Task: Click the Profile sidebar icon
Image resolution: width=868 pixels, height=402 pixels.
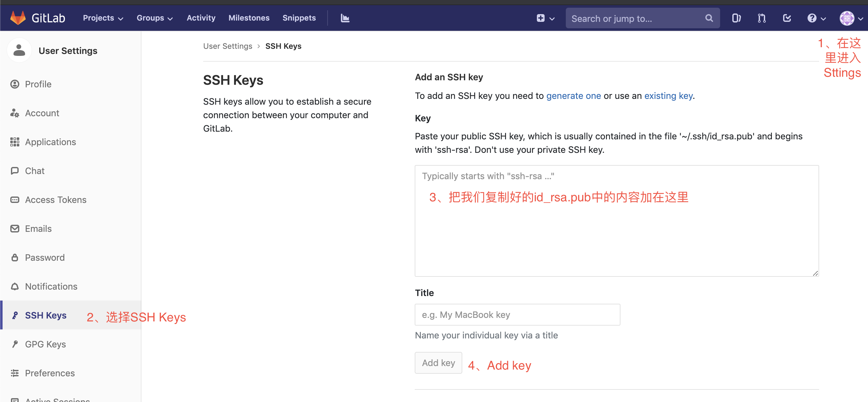Action: tap(15, 84)
